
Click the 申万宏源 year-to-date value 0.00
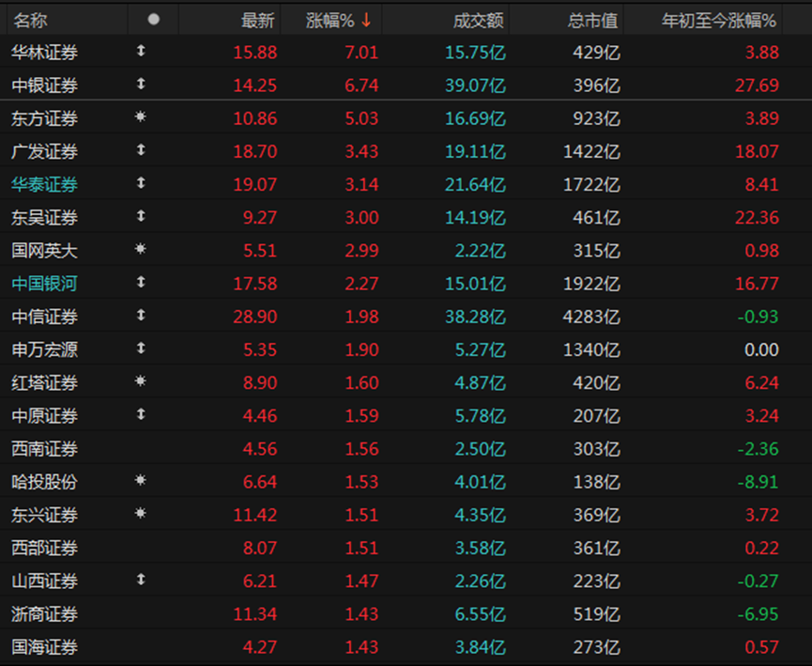(x=760, y=349)
